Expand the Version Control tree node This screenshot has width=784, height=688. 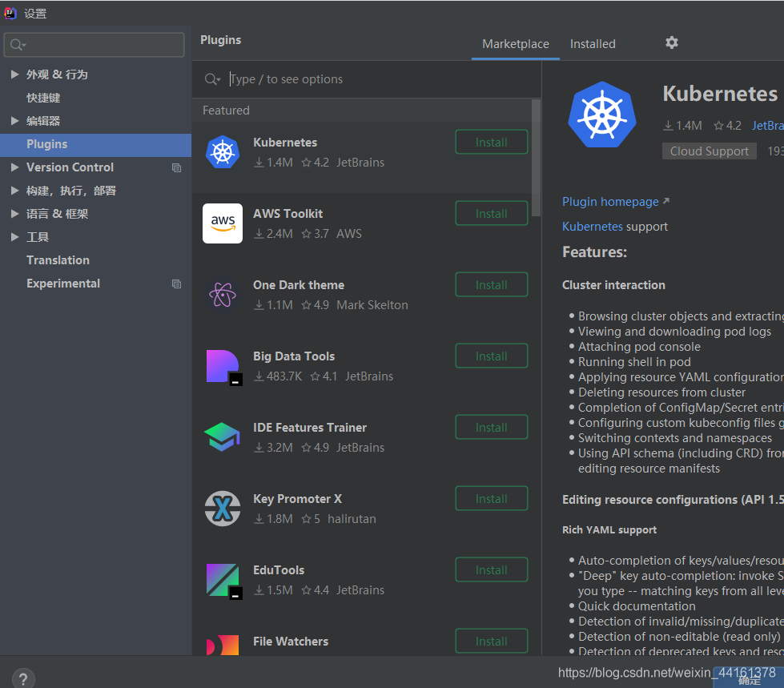pyautogui.click(x=15, y=167)
